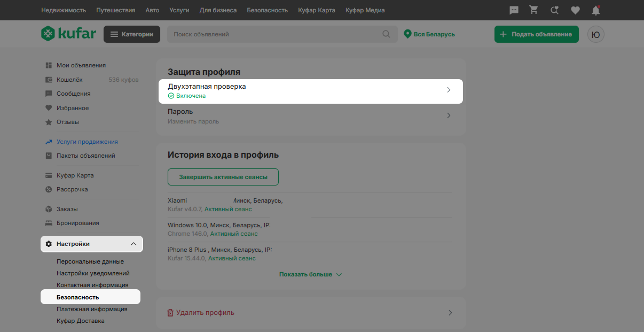644x332 pixels.
Task: Open Авто in the top menu
Action: (x=152, y=10)
